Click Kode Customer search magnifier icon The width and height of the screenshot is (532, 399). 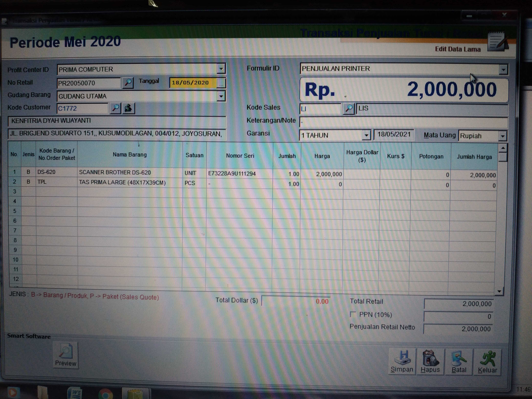(115, 108)
